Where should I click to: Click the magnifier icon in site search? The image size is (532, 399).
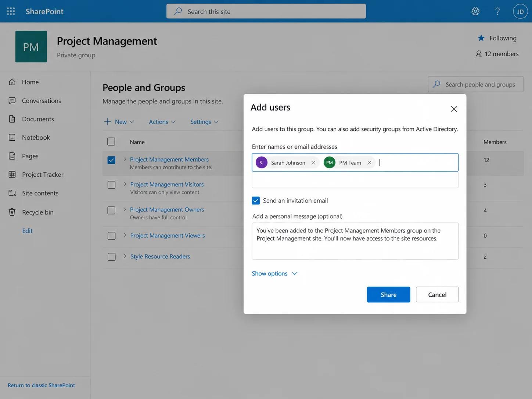(x=178, y=11)
